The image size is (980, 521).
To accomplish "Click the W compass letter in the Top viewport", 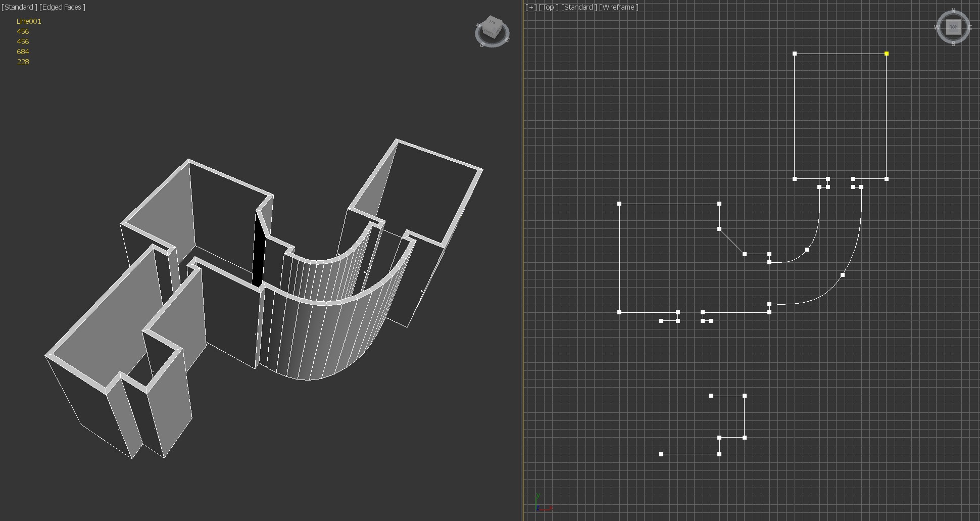I will (x=937, y=27).
